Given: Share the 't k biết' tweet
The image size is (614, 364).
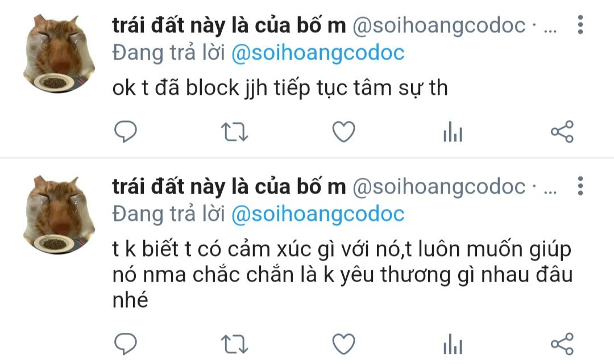Looking at the screenshot, I should [x=562, y=344].
